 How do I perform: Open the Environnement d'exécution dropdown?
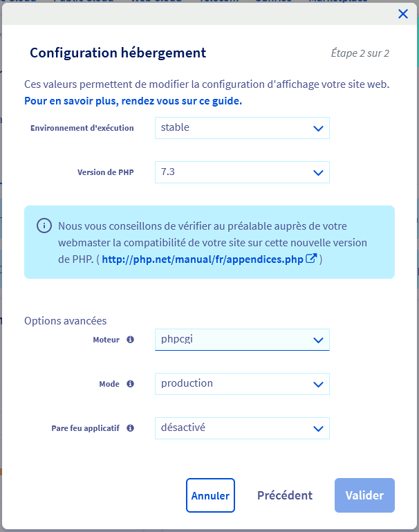tap(242, 128)
